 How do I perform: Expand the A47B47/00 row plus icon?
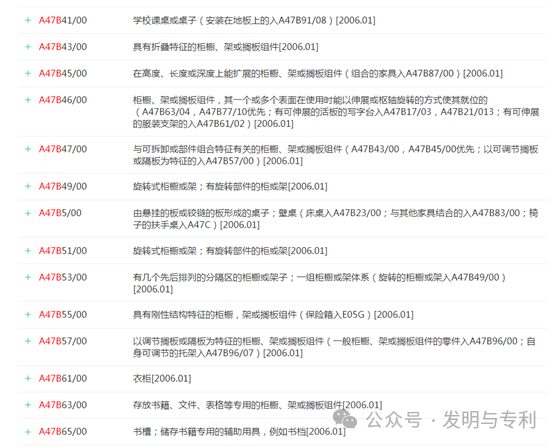click(28, 149)
